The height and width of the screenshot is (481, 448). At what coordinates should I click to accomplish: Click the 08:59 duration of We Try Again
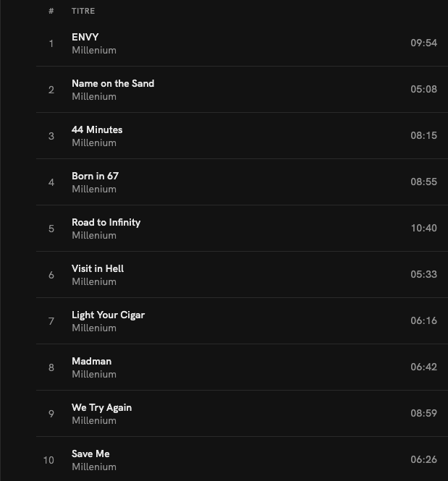pyautogui.click(x=423, y=413)
